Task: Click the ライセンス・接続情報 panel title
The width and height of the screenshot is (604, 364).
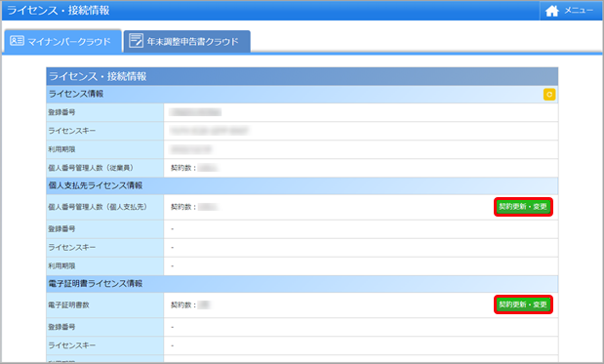Action: point(98,76)
